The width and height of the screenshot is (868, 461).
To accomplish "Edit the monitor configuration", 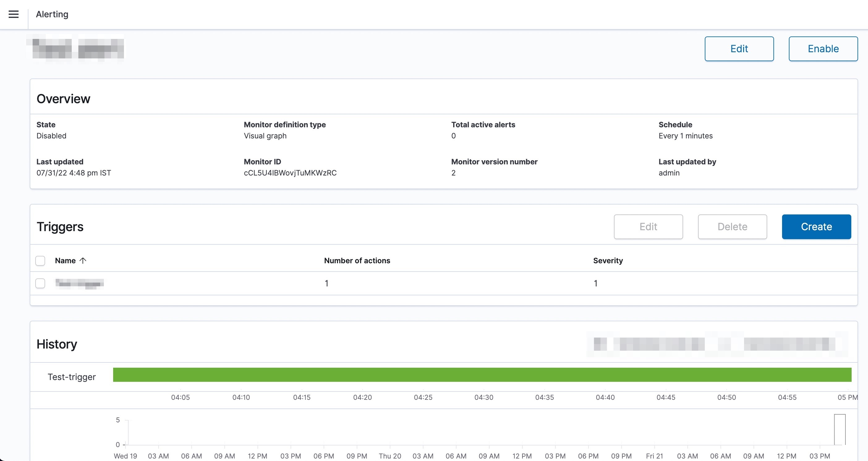I will pyautogui.click(x=739, y=49).
